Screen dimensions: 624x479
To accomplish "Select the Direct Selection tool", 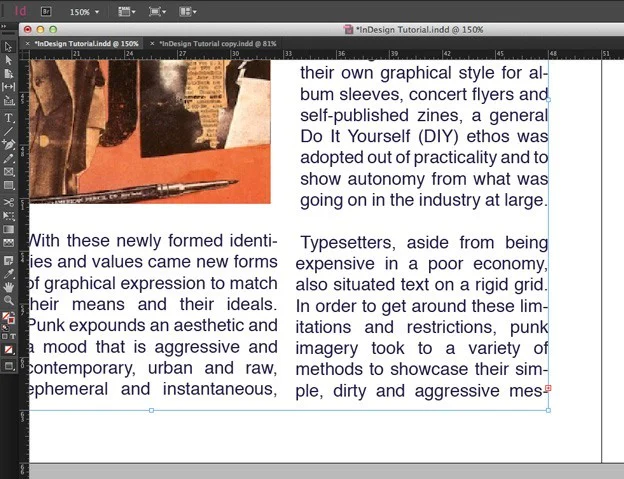I will (8, 60).
